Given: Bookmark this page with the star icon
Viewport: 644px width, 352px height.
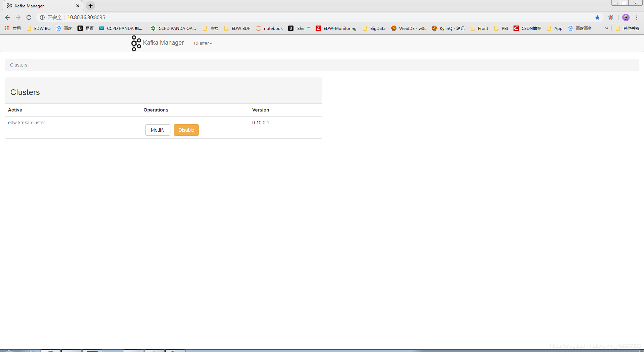Looking at the screenshot, I should pyautogui.click(x=597, y=17).
